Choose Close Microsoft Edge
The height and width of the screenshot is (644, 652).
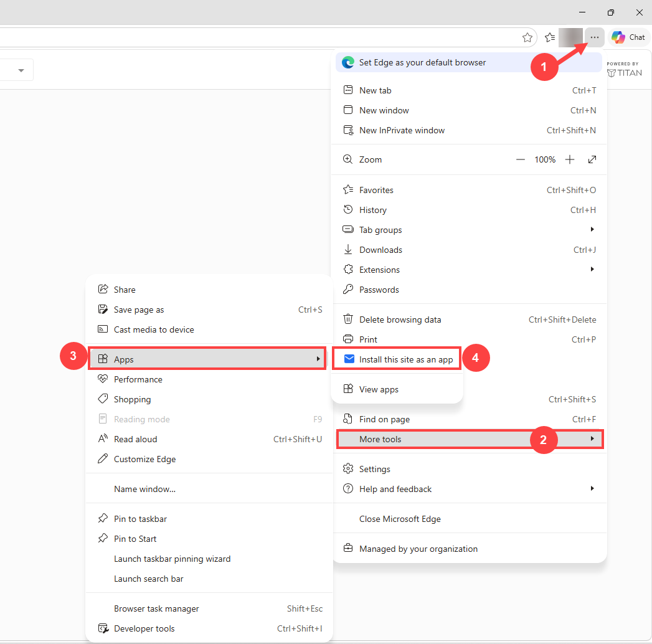(470, 519)
